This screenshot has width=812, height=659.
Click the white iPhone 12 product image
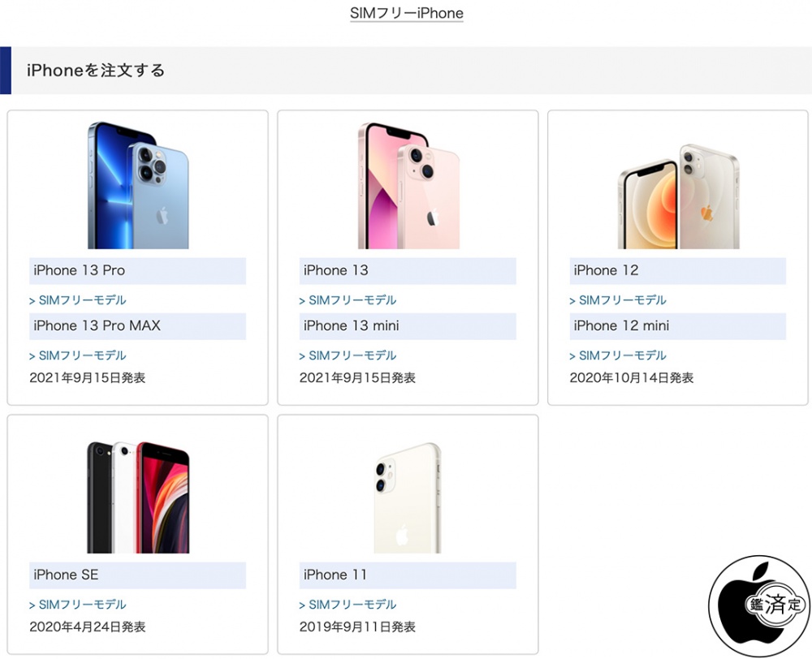click(678, 196)
